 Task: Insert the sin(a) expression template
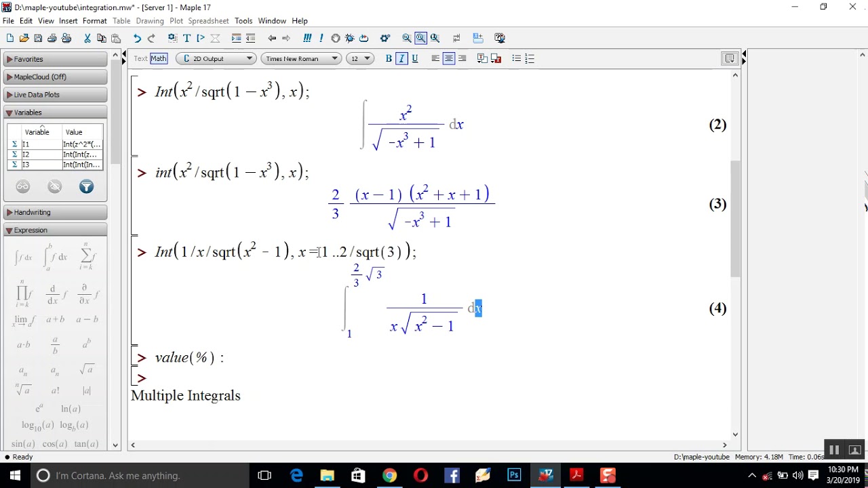click(x=23, y=444)
